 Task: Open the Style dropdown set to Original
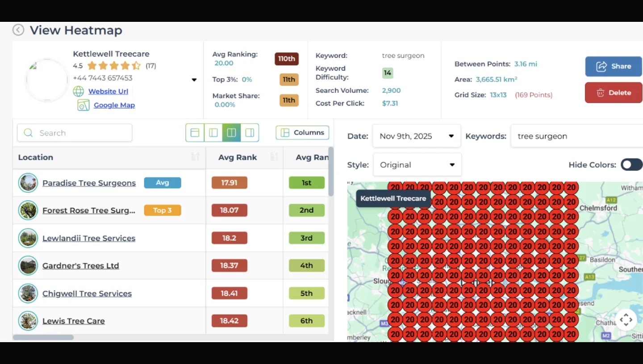[x=417, y=165]
